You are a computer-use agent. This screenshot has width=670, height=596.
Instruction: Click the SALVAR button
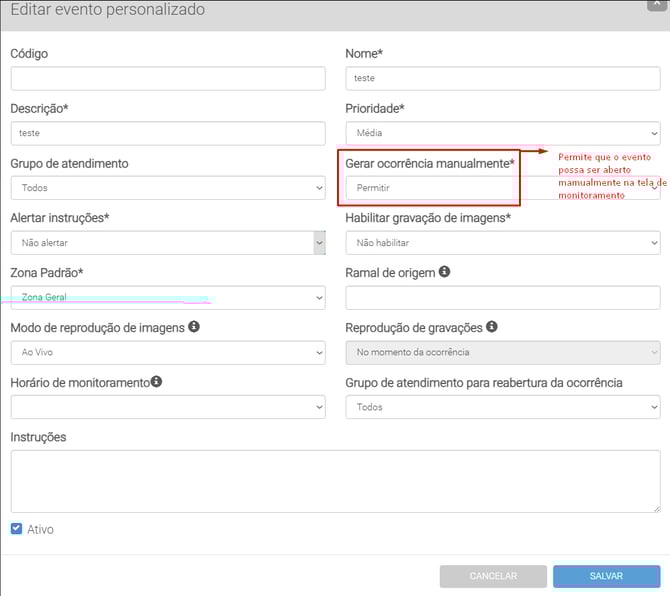(606, 576)
